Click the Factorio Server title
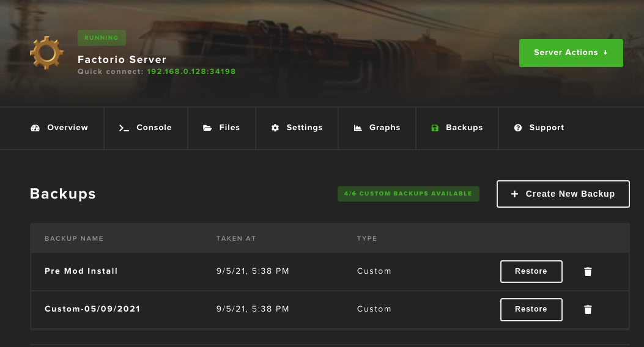The width and height of the screenshot is (644, 347). (122, 59)
